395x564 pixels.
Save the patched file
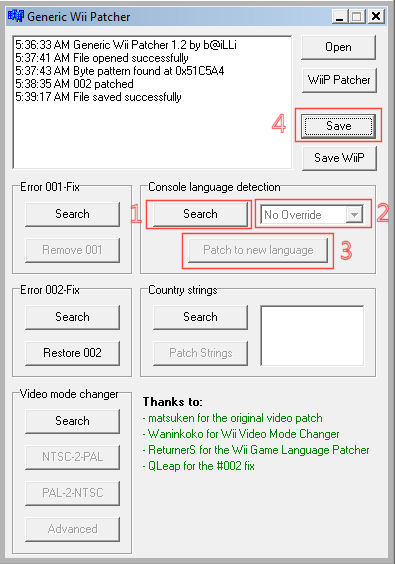(x=338, y=126)
